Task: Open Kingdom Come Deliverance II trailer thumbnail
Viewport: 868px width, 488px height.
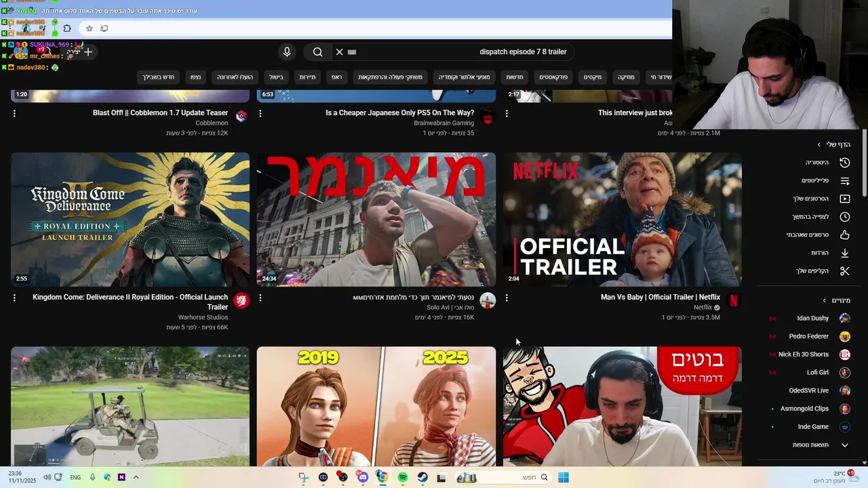Action: pyautogui.click(x=130, y=219)
